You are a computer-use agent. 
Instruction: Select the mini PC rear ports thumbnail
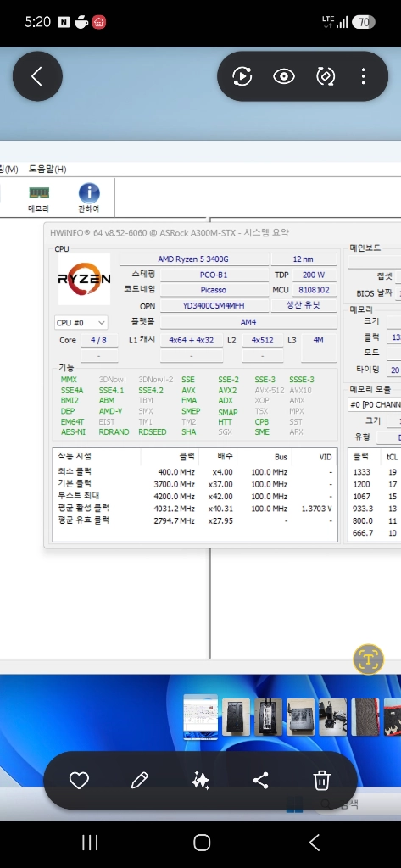click(x=268, y=717)
